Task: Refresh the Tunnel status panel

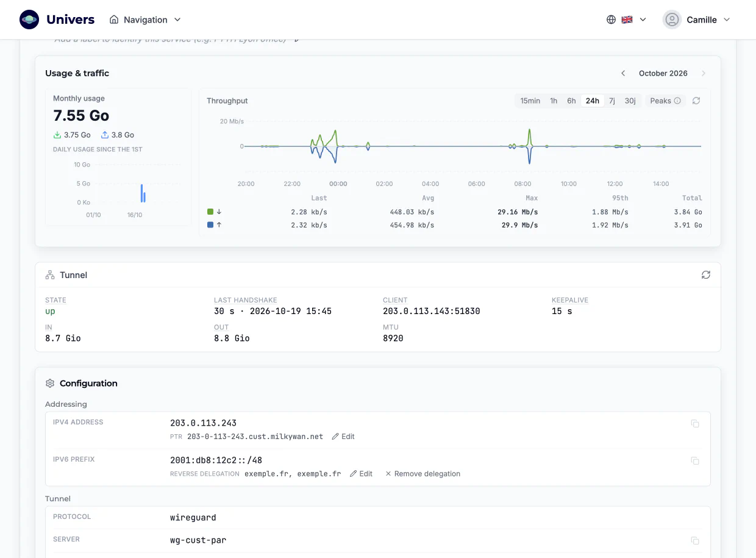Action: tap(706, 275)
